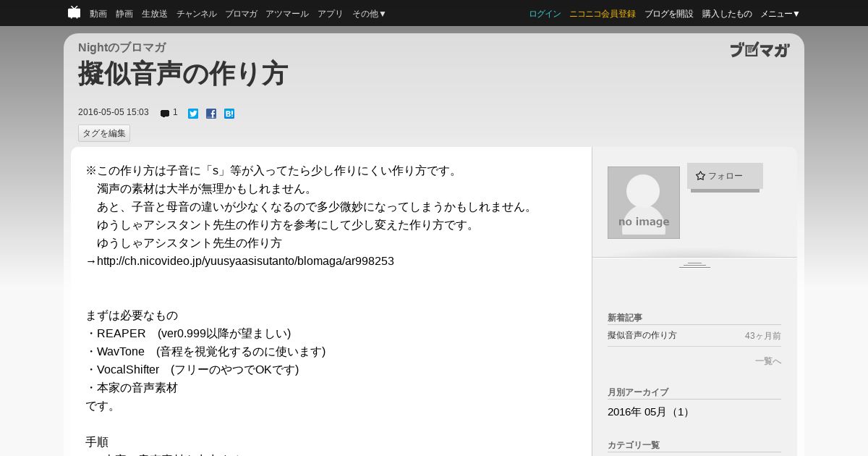Share article on Twitter
Image resolution: width=868 pixels, height=456 pixels.
coord(193,114)
